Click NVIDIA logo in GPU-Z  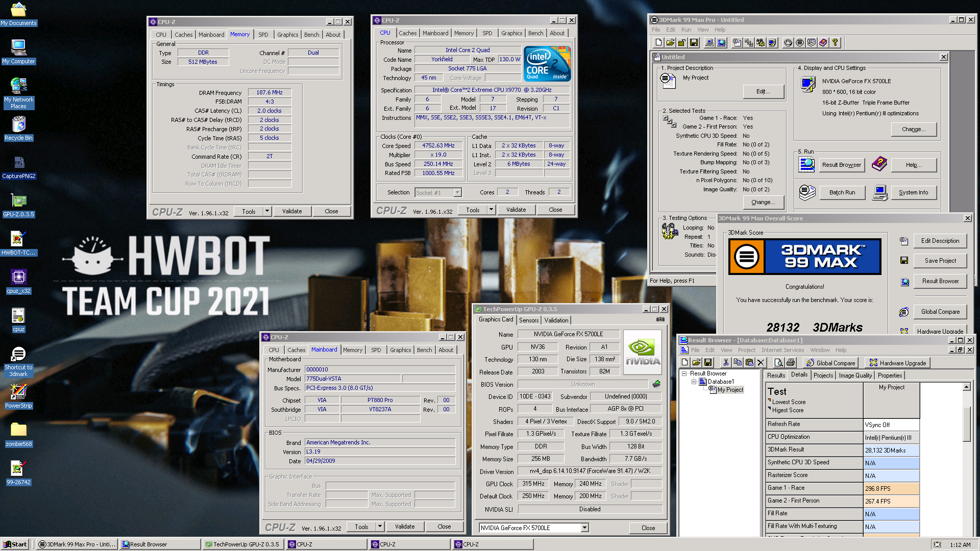643,352
